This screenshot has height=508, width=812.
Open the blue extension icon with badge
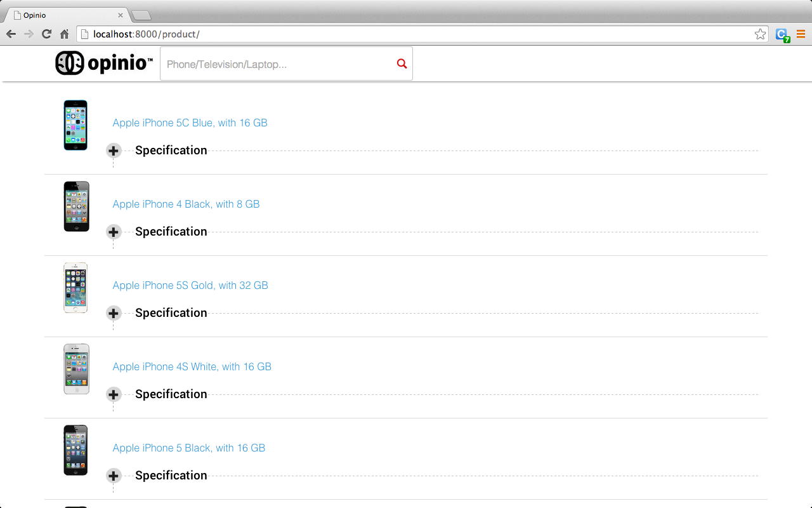782,35
